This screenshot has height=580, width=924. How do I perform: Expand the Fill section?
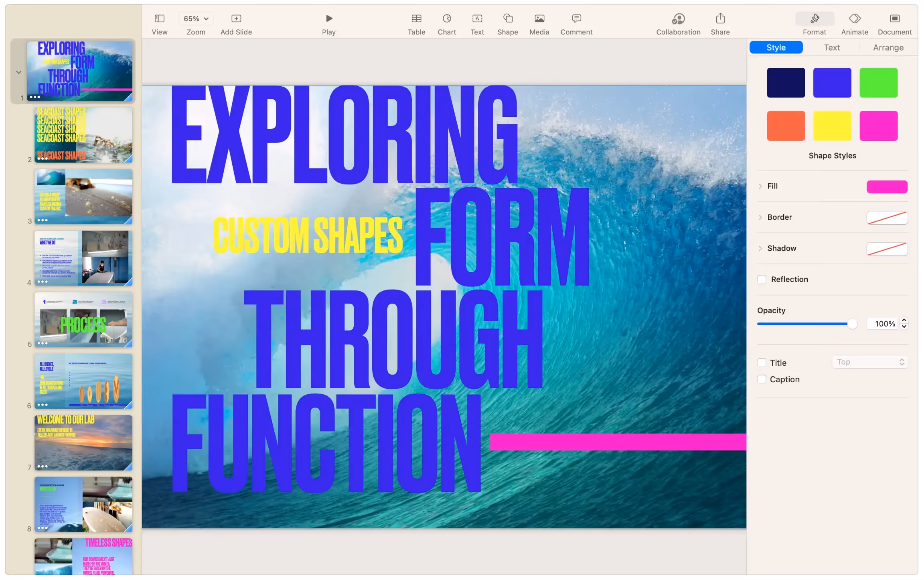point(760,186)
